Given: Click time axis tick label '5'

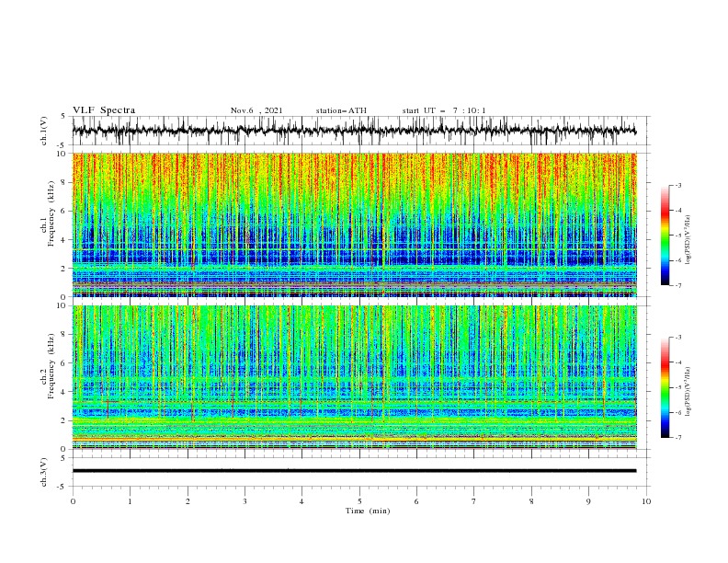Looking at the screenshot, I should pos(359,501).
